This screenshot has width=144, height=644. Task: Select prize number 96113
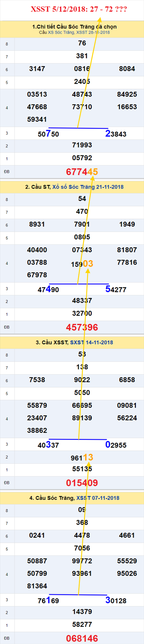point(82,458)
